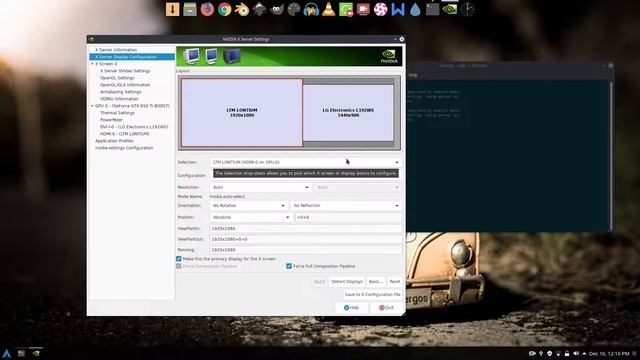This screenshot has width=640, height=360.
Task: Click the disabled Force Composition Pipeline checkbox
Action: [x=179, y=266]
